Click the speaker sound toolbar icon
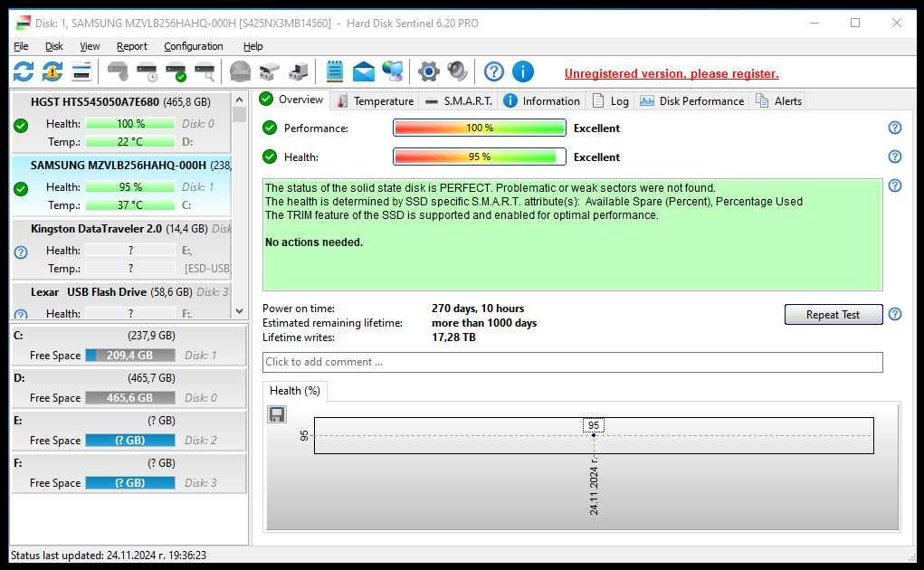 pyautogui.click(x=457, y=71)
